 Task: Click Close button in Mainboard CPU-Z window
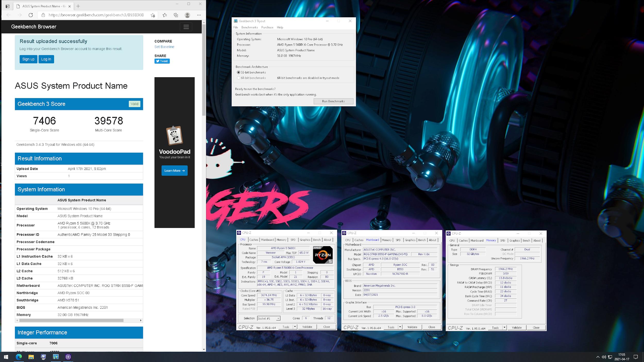[432, 327]
